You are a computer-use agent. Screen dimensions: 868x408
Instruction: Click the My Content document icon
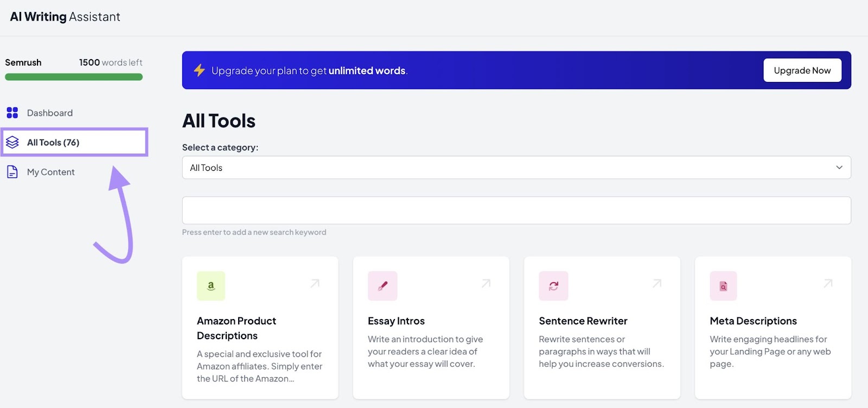13,171
